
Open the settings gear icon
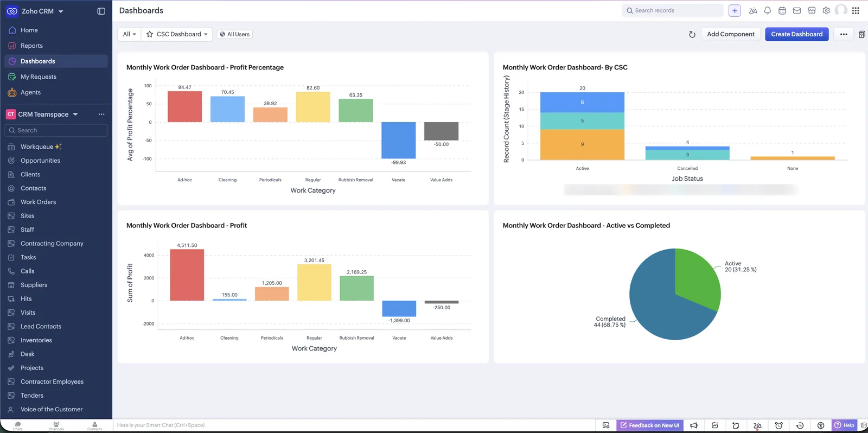pos(826,10)
